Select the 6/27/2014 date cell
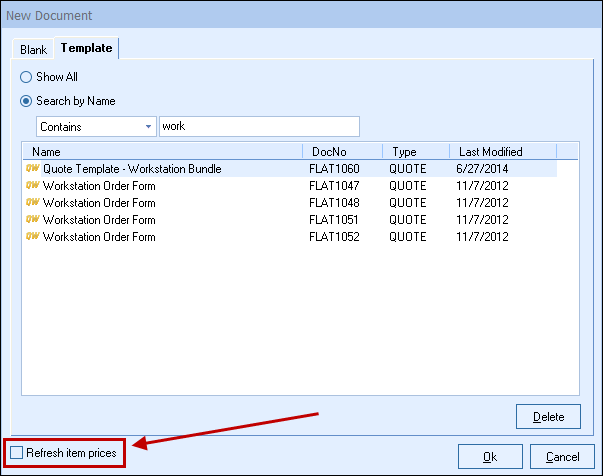 pyautogui.click(x=481, y=169)
